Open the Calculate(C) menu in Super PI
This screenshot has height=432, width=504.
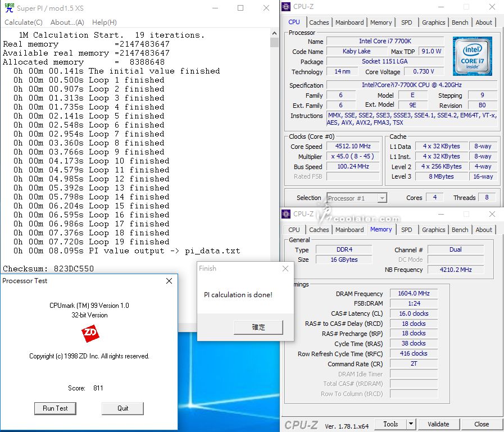click(x=24, y=22)
